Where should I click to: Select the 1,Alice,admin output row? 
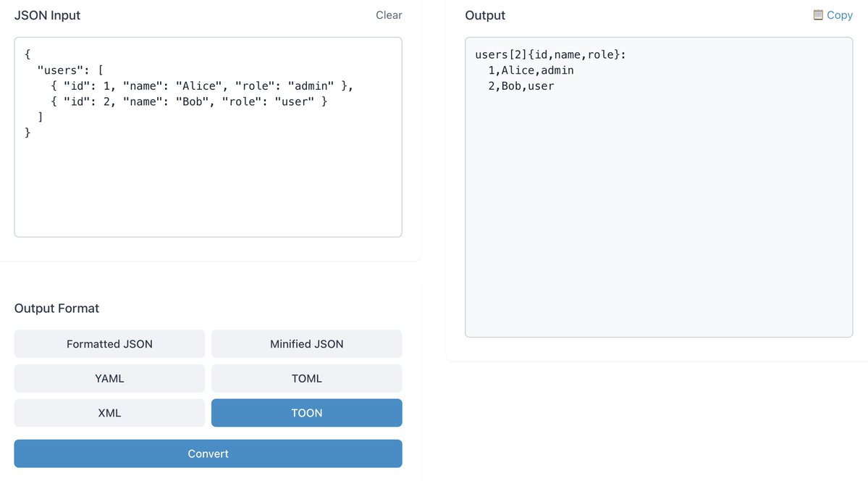tap(528, 70)
